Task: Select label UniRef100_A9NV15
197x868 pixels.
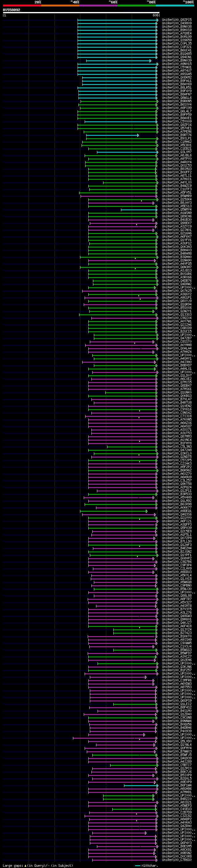Action: coord(177,64)
